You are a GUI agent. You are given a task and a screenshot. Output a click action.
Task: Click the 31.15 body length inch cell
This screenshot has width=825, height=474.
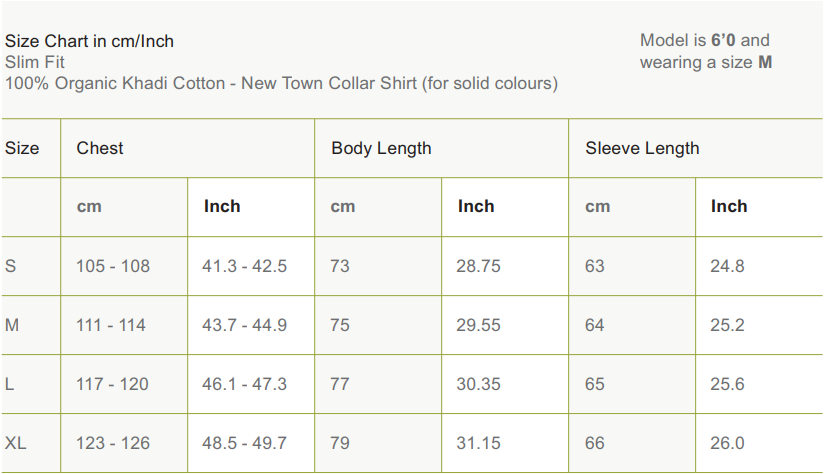(479, 443)
